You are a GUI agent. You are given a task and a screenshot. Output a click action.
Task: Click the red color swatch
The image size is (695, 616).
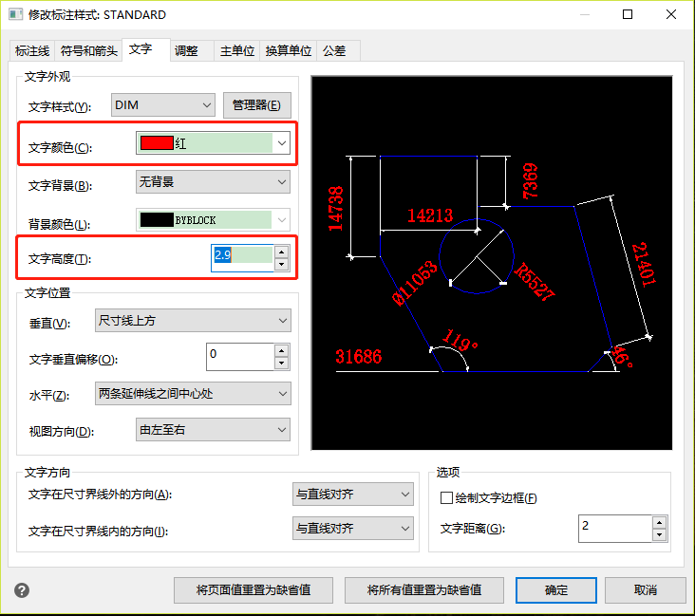[157, 143]
